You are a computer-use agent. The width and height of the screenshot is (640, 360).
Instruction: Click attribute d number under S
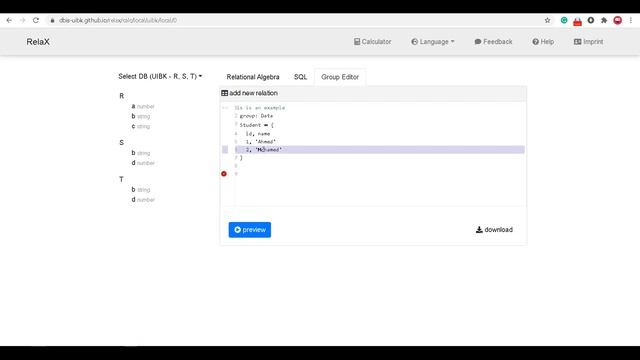tap(143, 163)
